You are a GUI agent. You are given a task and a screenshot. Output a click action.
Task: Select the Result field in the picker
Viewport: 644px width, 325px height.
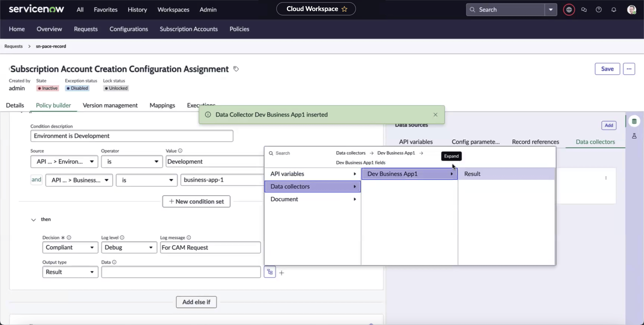point(506,174)
